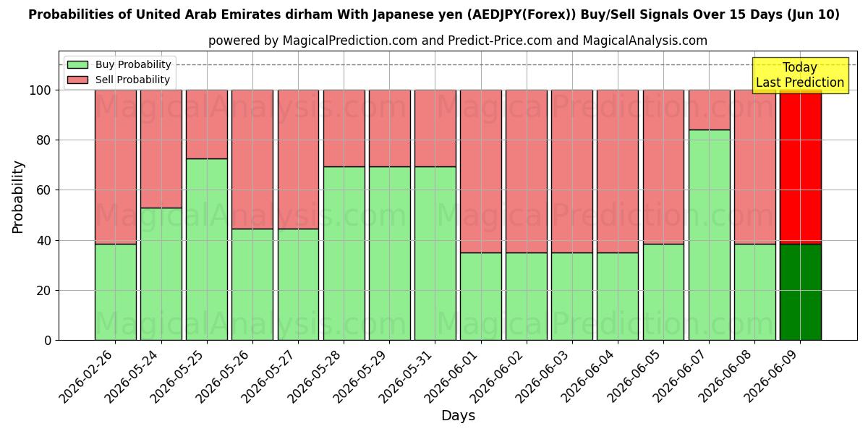Viewport: 868px width, 434px height.
Task: Click the 'Sell Probability' legend label
Action: [x=132, y=80]
